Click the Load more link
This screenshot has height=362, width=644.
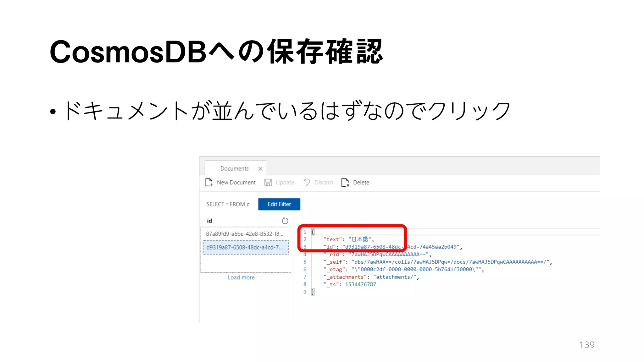point(241,277)
